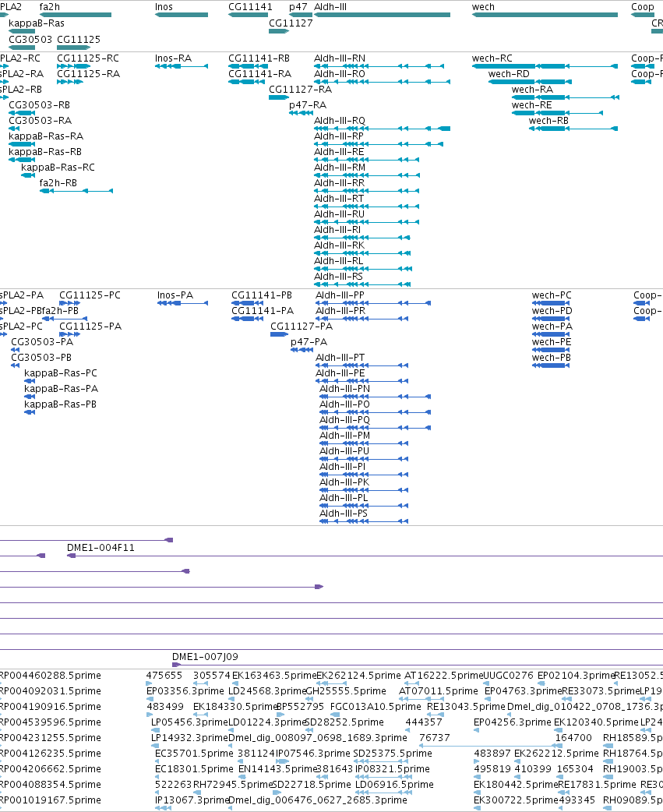
Task: Click the wech-PC protein label
Action: pyautogui.click(x=552, y=295)
